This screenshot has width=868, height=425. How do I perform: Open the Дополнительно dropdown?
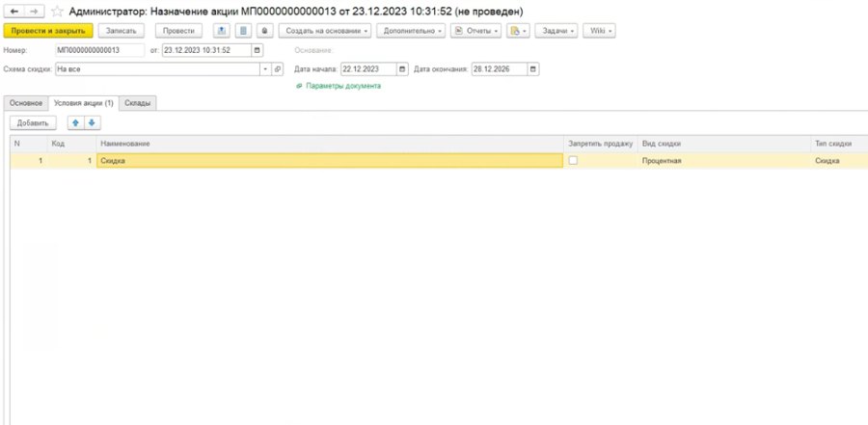click(411, 31)
